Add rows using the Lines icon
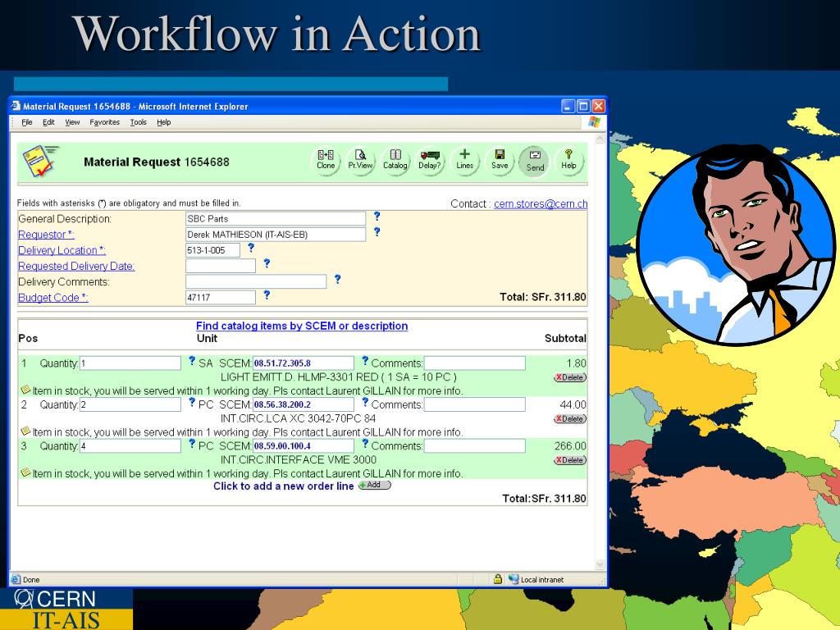The width and height of the screenshot is (840, 630). coord(464,160)
